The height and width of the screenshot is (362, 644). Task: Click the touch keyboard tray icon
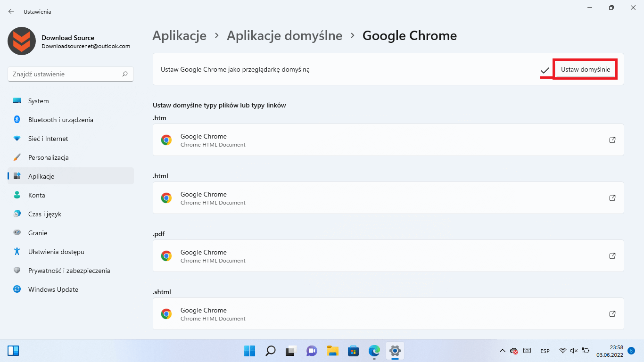tap(527, 351)
